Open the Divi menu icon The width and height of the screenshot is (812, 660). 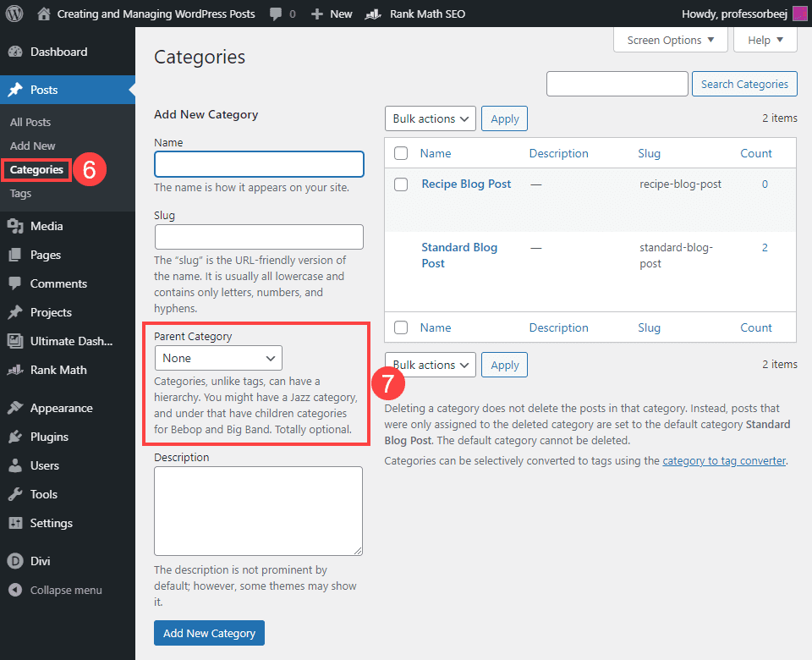(15, 559)
